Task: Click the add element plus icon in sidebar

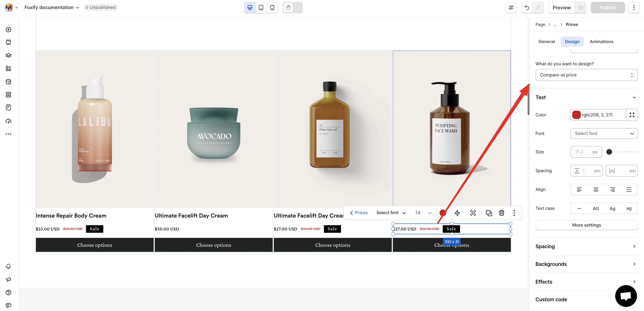Action: coord(8,29)
